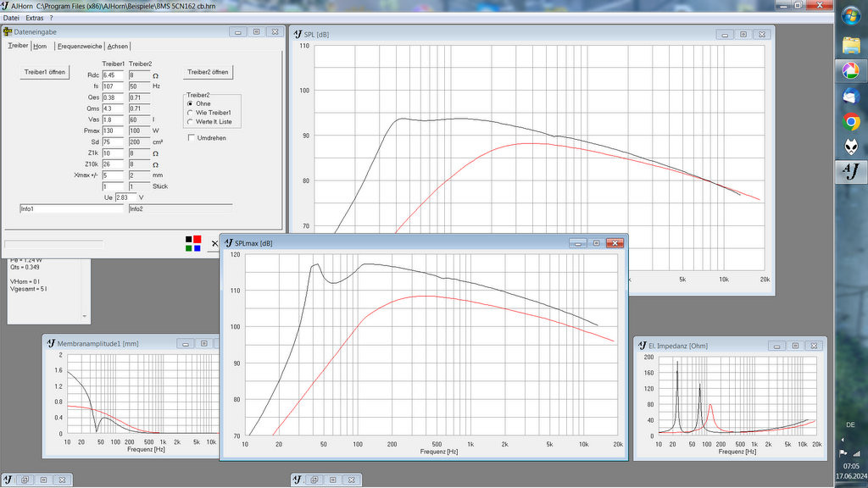868x488 pixels.
Task: Click the SPLmax window title icon
Action: [x=228, y=243]
